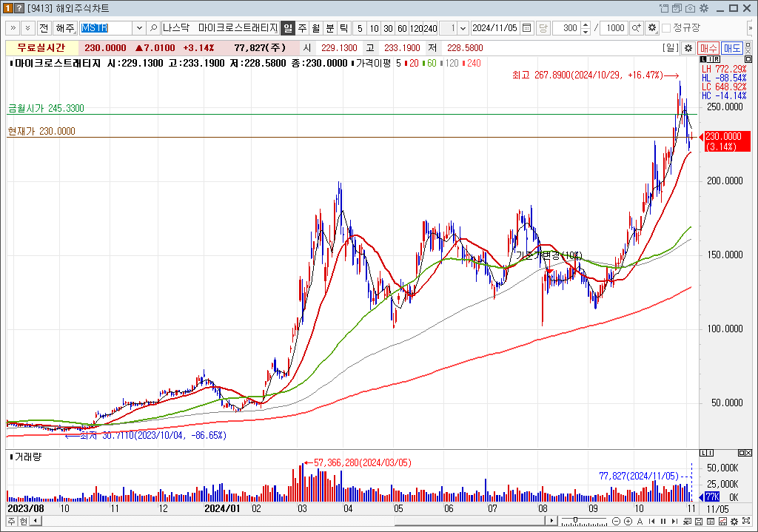Select the 주 weekly chart tab
Image resolution: width=758 pixels, height=532 pixels.
click(302, 28)
